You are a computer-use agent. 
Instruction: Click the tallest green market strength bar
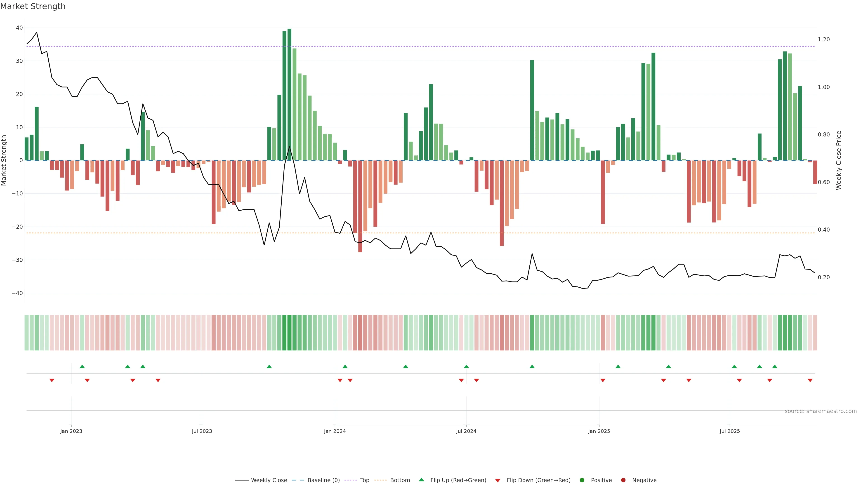[289, 94]
